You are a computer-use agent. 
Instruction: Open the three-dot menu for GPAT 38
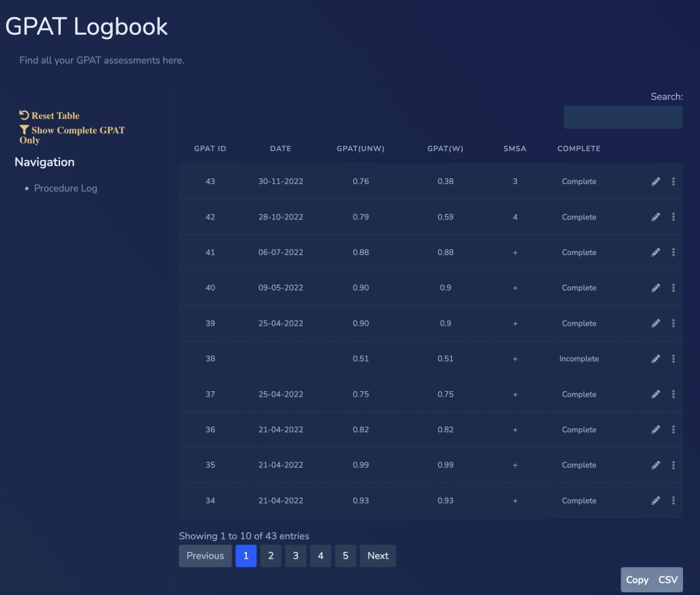coord(673,358)
